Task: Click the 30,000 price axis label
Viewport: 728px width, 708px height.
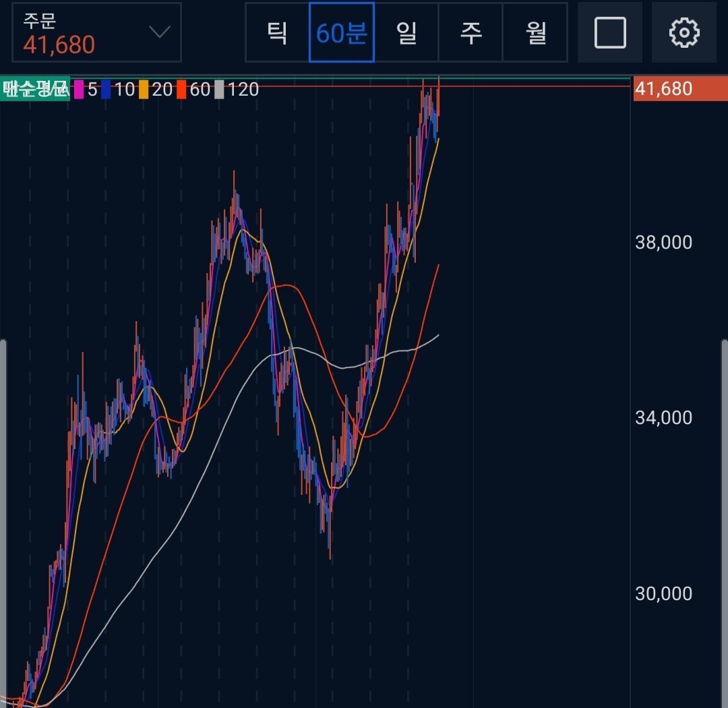Action: [x=663, y=593]
